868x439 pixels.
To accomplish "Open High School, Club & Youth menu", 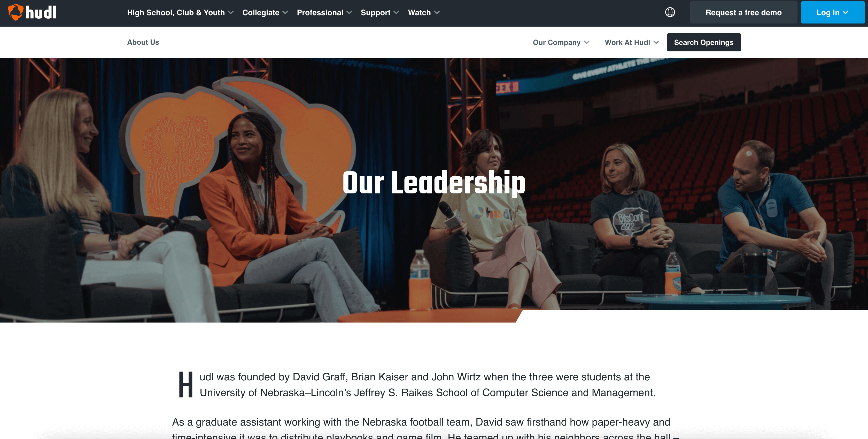I will tap(180, 12).
